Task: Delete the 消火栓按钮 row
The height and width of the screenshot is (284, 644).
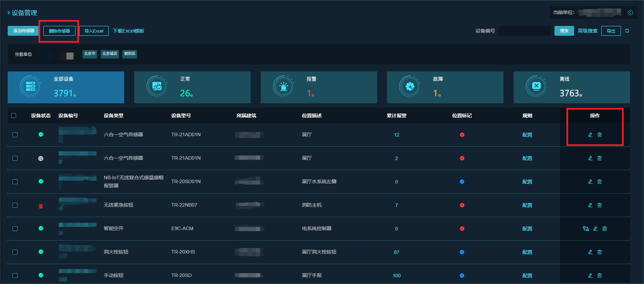Action: (x=600, y=252)
